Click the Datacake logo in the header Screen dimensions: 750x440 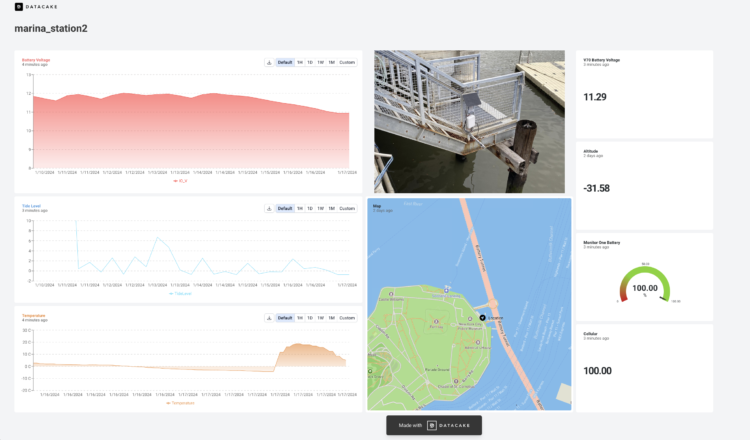[36, 7]
